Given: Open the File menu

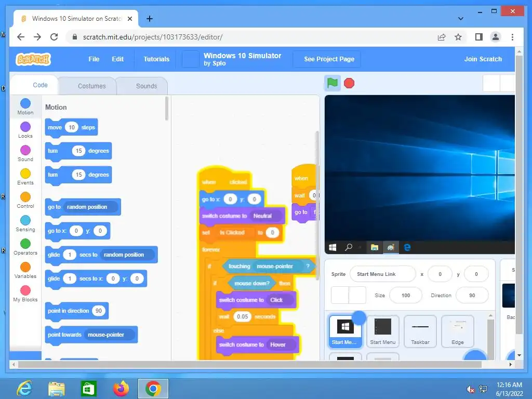Looking at the screenshot, I should pos(94,59).
